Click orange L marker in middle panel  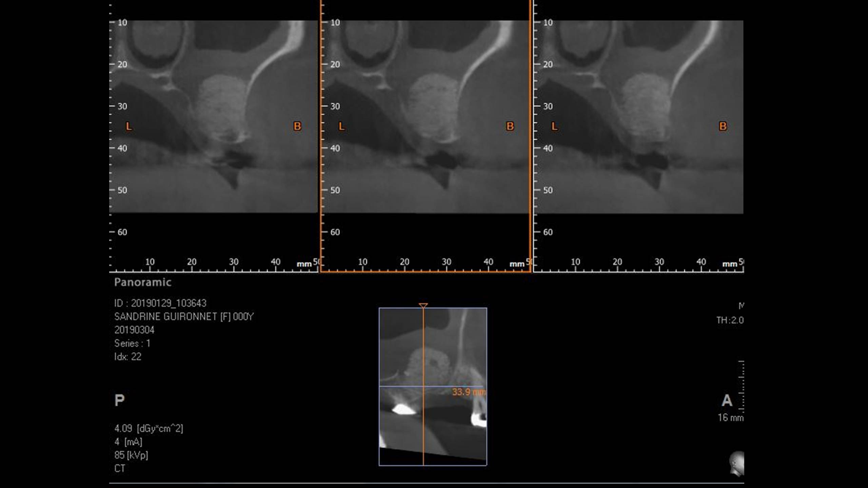(341, 126)
